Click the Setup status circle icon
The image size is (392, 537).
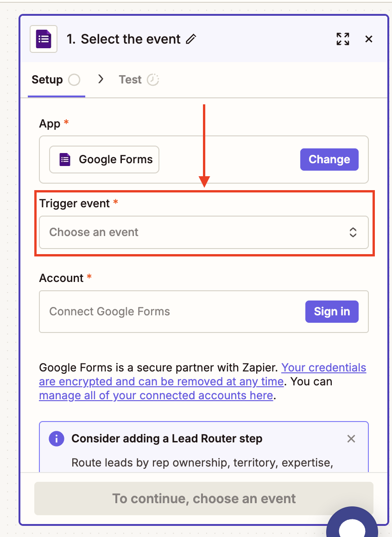(74, 80)
